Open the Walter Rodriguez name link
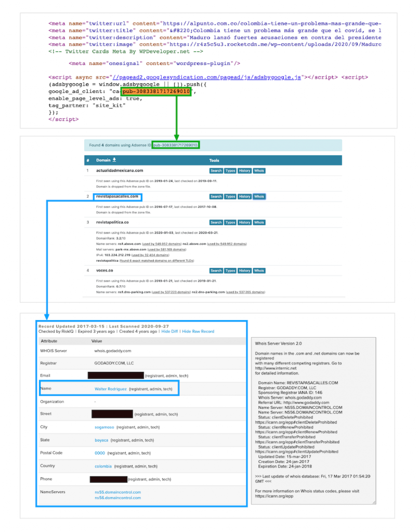Screen dimensions: 419x532 [110, 389]
